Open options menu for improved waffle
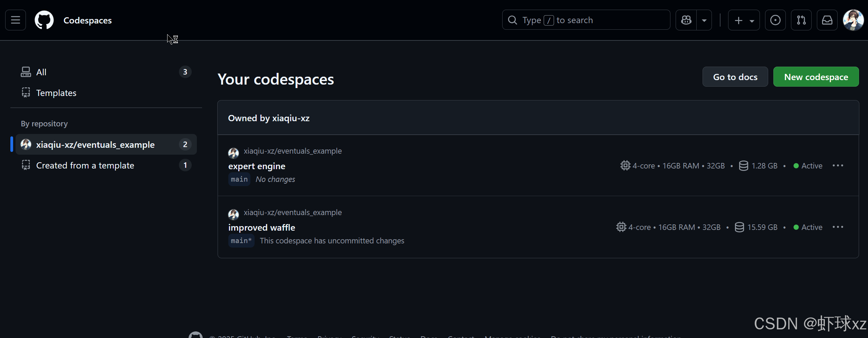The height and width of the screenshot is (338, 868). [838, 227]
